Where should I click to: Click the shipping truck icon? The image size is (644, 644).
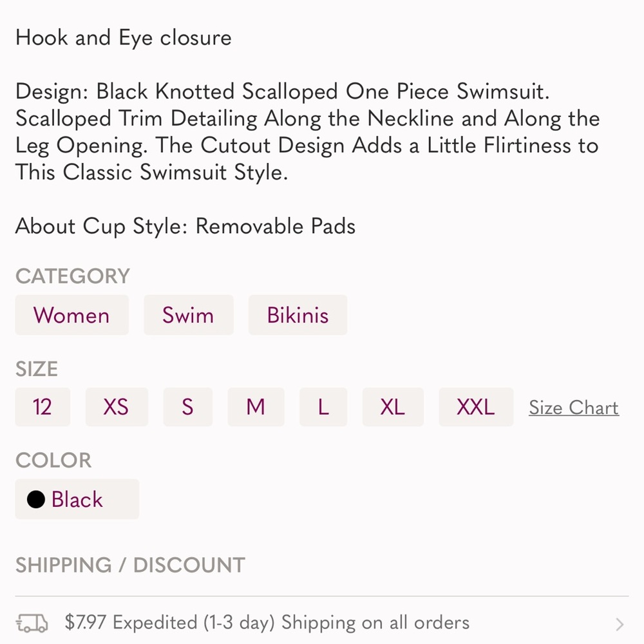32,623
